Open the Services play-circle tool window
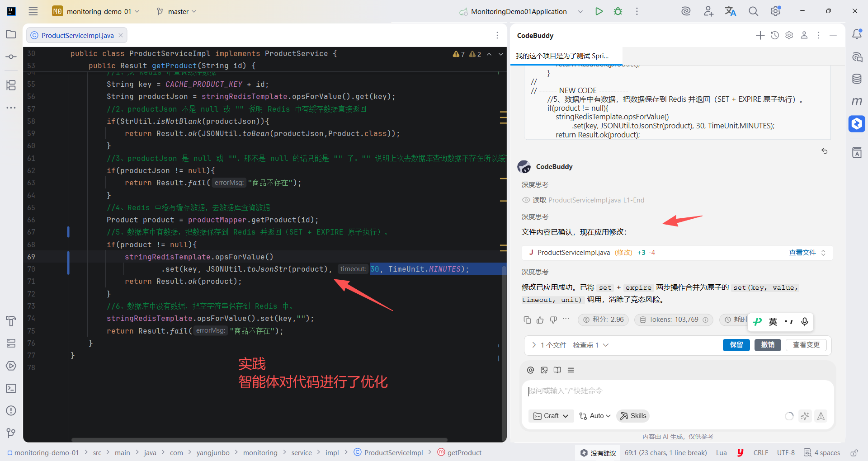This screenshot has width=868, height=461. click(11, 366)
